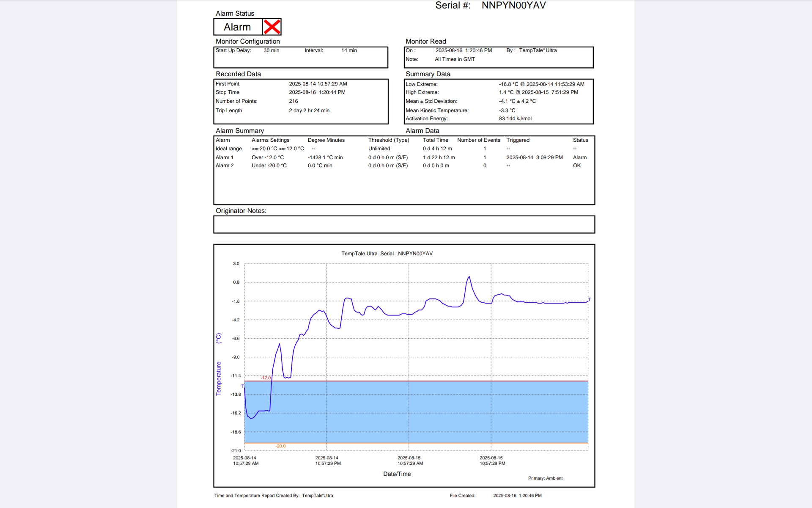
Task: Click the Primary: Ambient legend text
Action: click(x=545, y=478)
